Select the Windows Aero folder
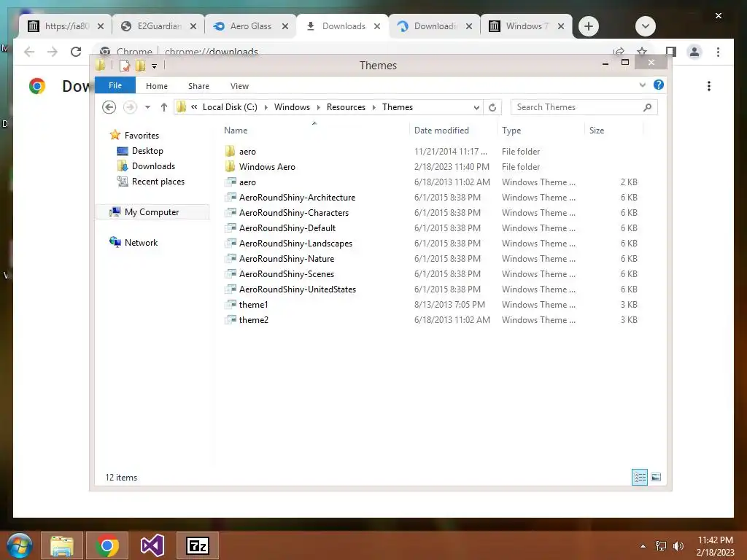The width and height of the screenshot is (747, 560). pyautogui.click(x=267, y=167)
